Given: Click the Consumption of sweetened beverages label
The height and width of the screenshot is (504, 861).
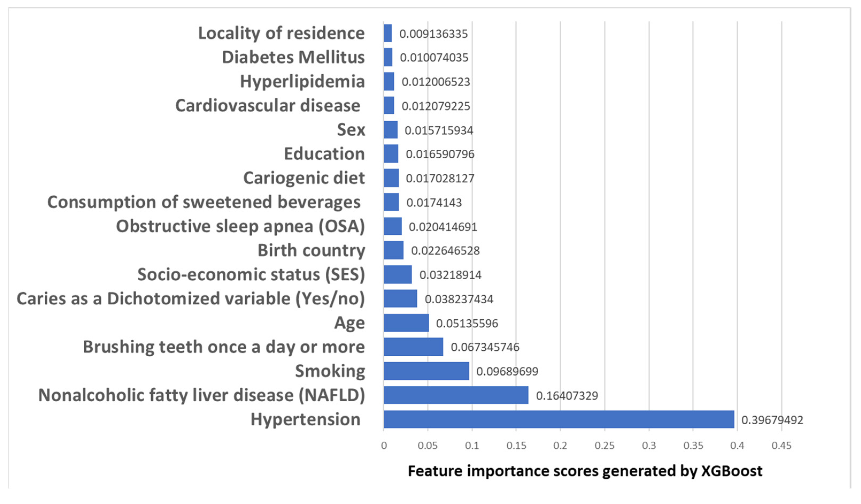Looking at the screenshot, I should pyautogui.click(x=204, y=202).
